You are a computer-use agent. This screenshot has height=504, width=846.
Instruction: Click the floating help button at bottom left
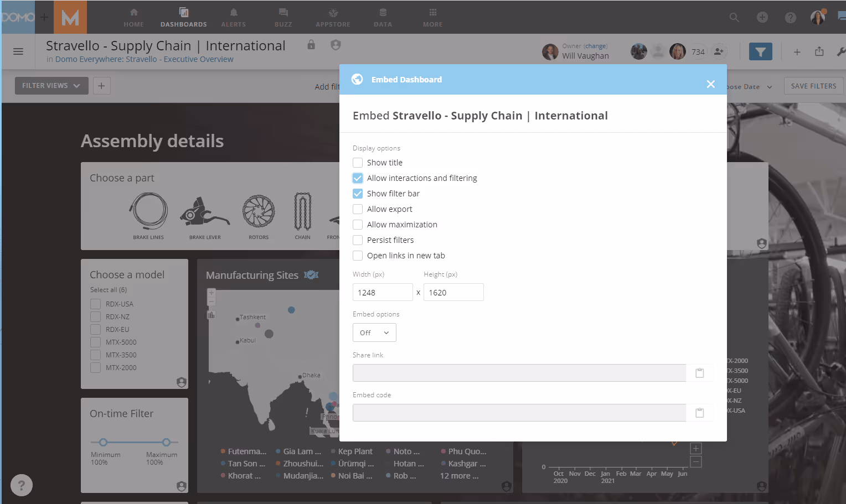(22, 485)
